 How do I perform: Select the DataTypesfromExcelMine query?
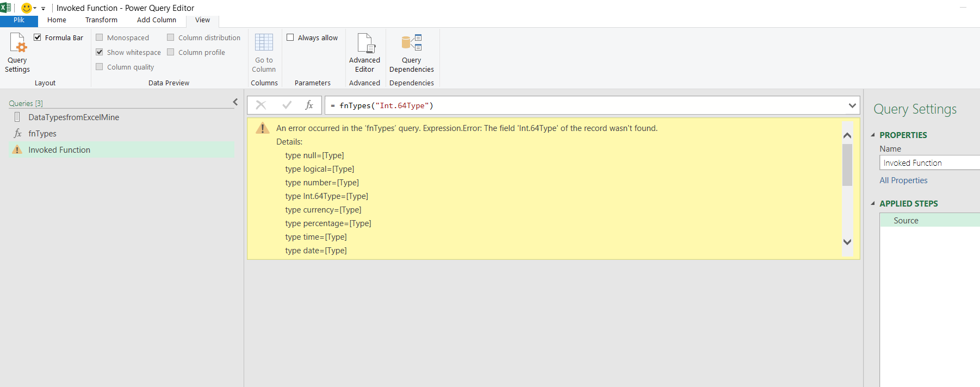tap(122, 117)
